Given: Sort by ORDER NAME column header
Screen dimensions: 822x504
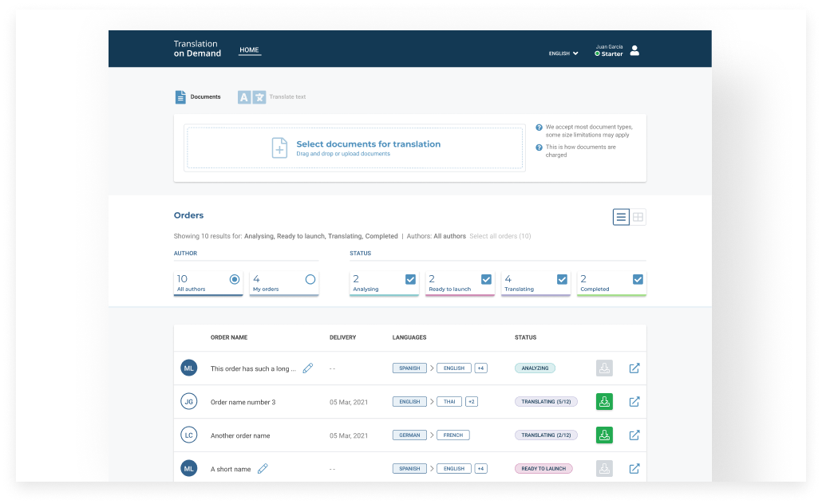Looking at the screenshot, I should pyautogui.click(x=229, y=337).
